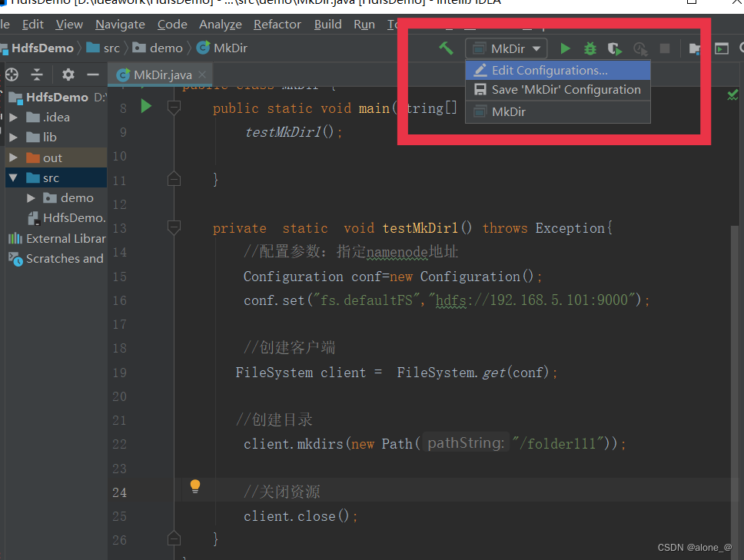The height and width of the screenshot is (560, 744).
Task: Expand the lib folder arrow
Action: (x=13, y=137)
